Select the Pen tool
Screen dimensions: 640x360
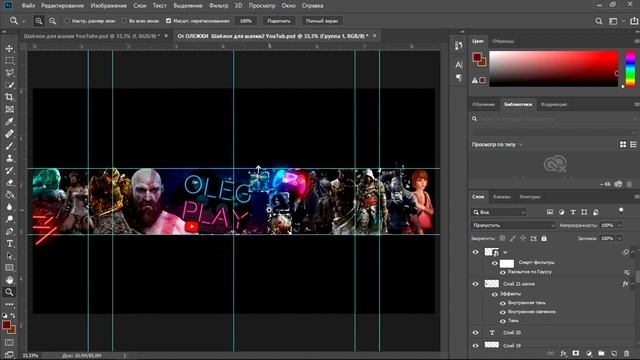(x=9, y=231)
